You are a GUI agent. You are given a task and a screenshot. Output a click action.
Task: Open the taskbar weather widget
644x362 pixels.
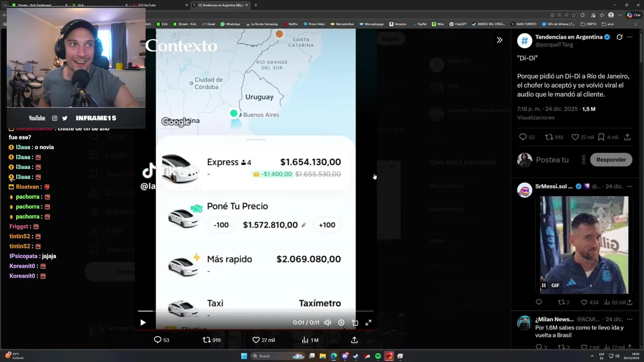[14, 356]
